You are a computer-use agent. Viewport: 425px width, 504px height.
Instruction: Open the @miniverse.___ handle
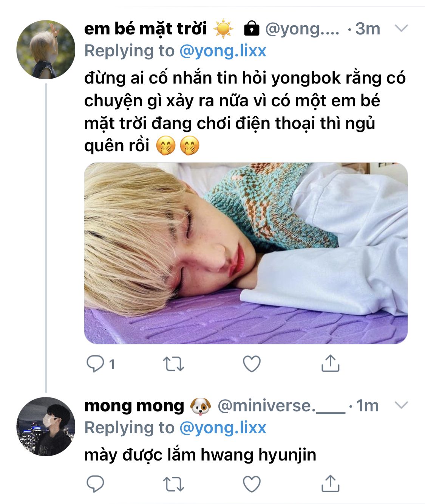coord(281,406)
